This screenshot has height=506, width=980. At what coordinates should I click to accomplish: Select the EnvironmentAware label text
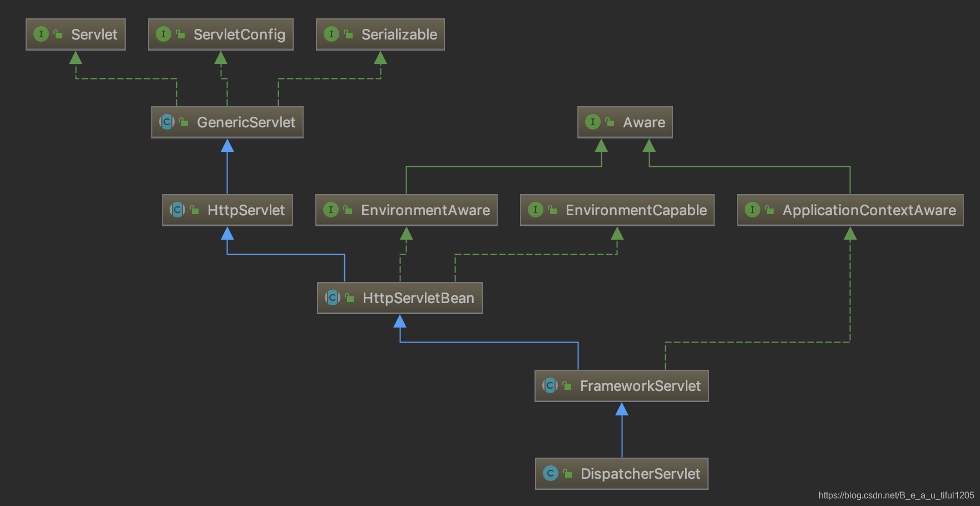tap(425, 210)
